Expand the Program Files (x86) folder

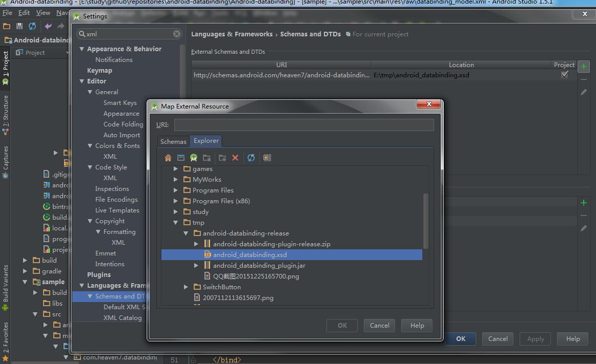176,201
